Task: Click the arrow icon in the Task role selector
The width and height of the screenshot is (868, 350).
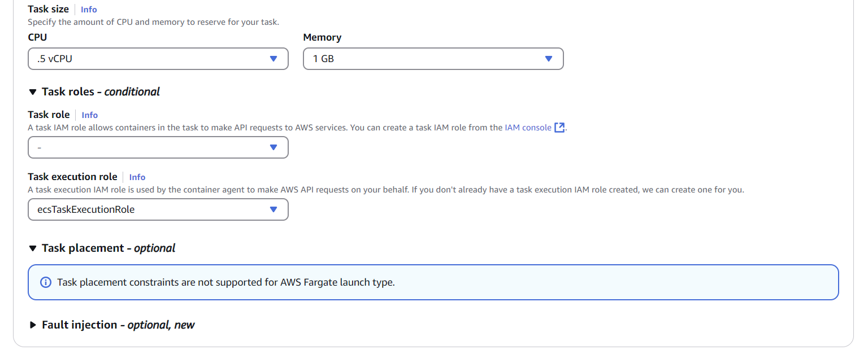Action: tap(274, 147)
